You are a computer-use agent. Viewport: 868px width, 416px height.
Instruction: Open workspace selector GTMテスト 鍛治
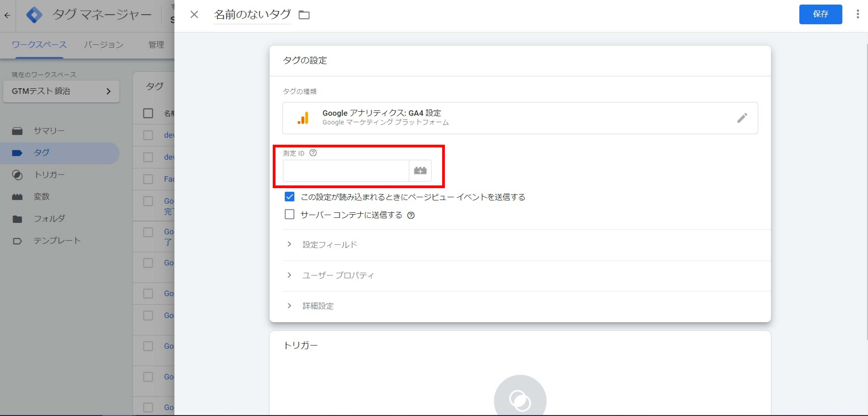click(61, 91)
